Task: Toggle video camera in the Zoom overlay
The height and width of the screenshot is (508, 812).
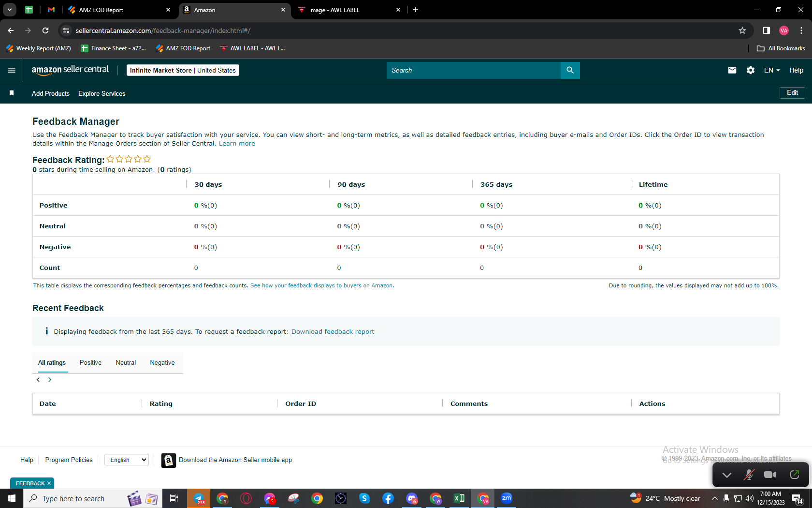Action: coord(770,475)
